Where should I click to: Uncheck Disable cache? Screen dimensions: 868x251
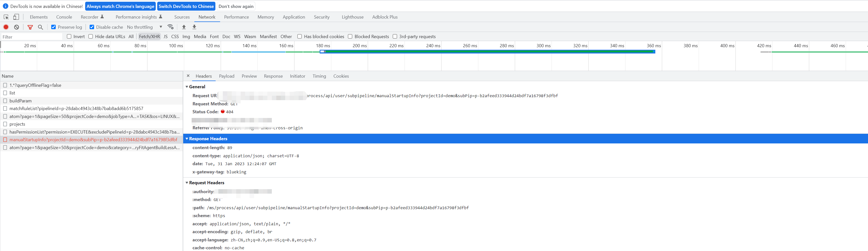tap(92, 27)
